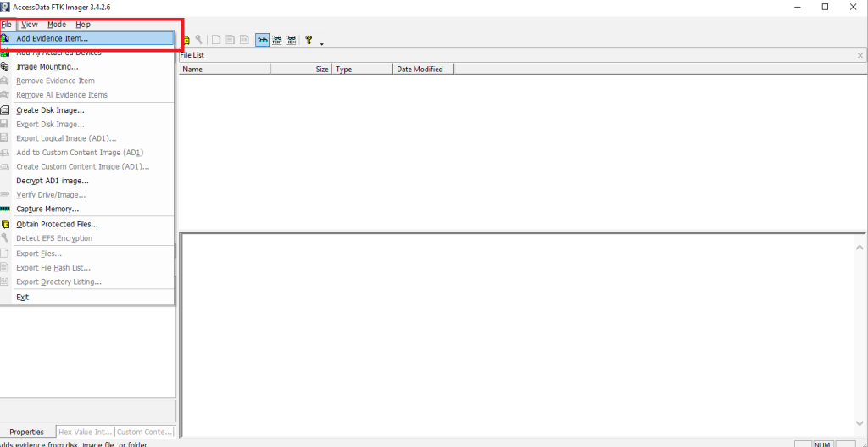
Task: Switch to Hex preview mode icon
Action: 291,40
